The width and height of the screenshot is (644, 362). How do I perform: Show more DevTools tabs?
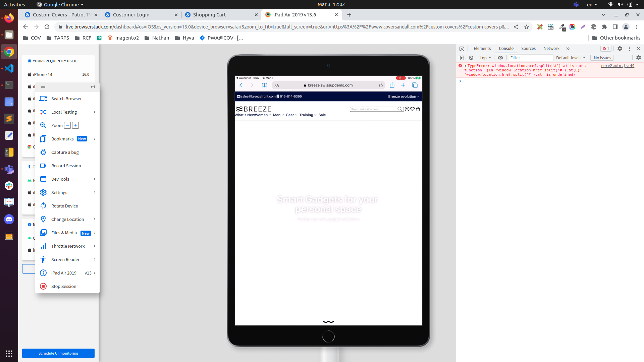pyautogui.click(x=568, y=49)
